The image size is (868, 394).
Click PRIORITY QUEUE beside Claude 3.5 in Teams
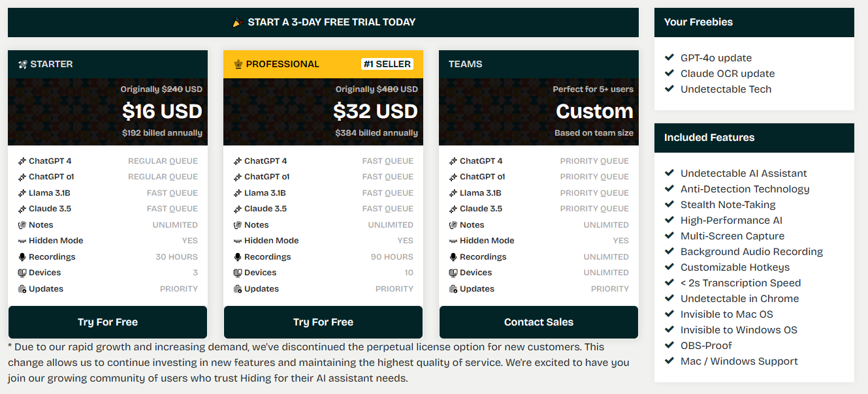(594, 209)
